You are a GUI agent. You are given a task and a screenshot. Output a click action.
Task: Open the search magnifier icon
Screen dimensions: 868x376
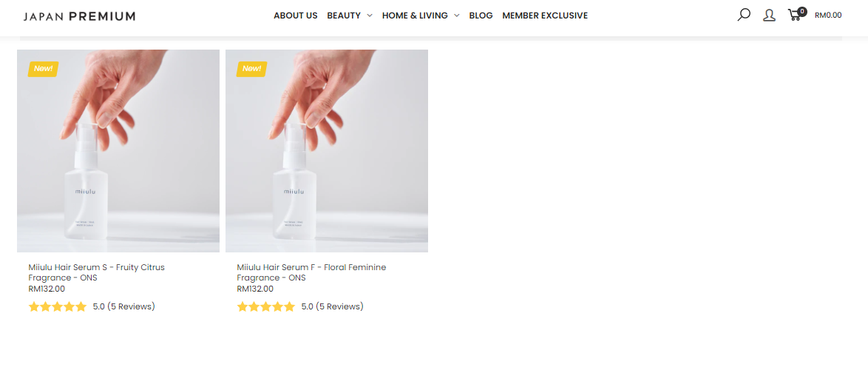[x=744, y=15]
